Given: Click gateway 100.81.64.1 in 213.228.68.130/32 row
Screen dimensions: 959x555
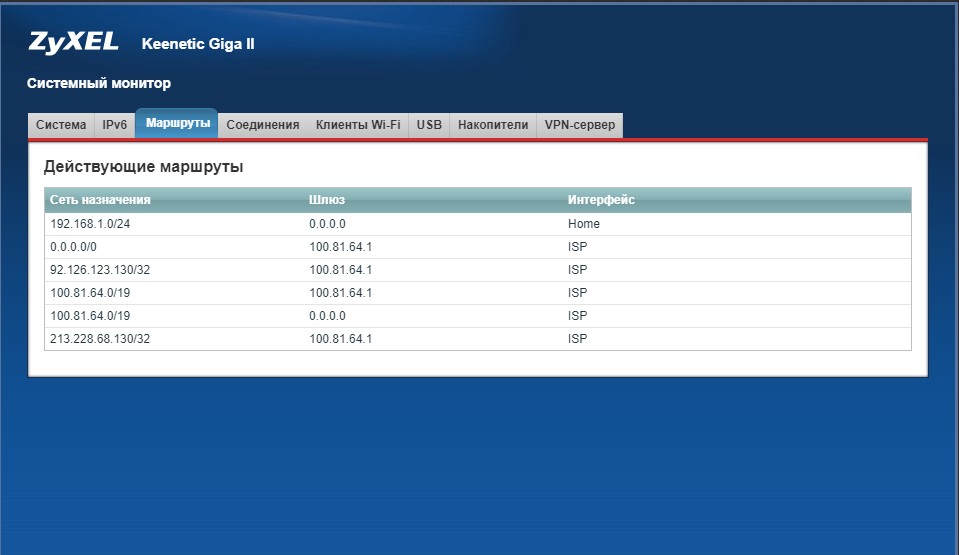Looking at the screenshot, I should point(340,339).
